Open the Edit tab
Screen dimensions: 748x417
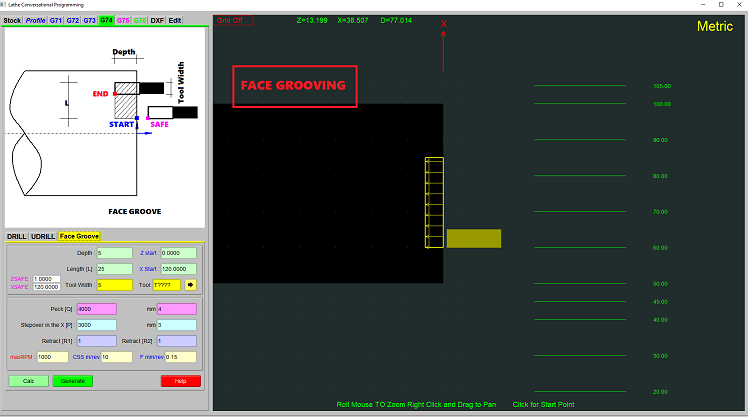[174, 20]
